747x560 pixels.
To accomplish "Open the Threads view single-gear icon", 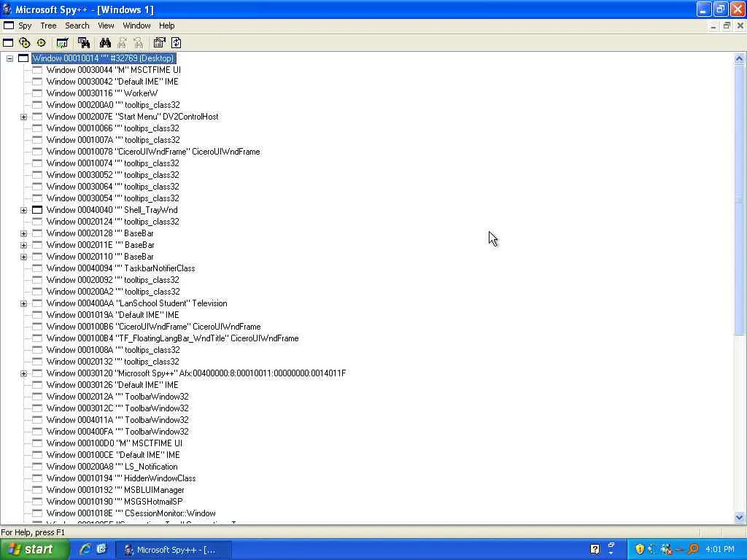I will click(x=42, y=43).
